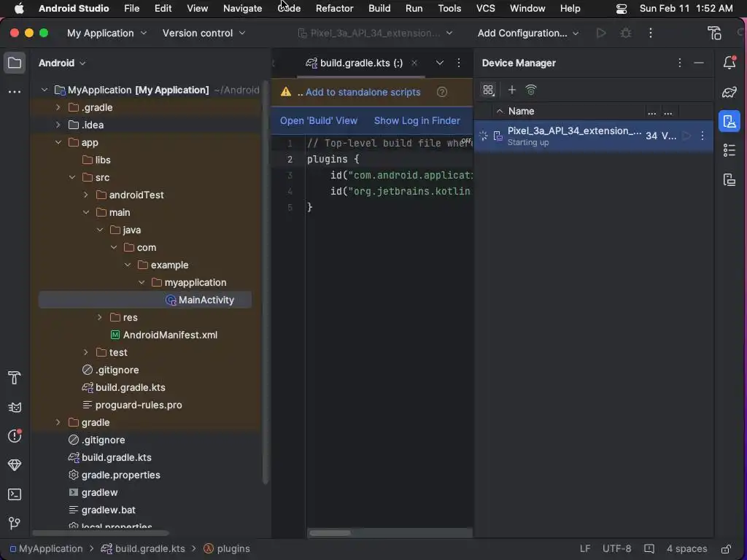The image size is (747, 560).
Task: Click the project tree vertical scrollbar
Action: tap(266, 281)
